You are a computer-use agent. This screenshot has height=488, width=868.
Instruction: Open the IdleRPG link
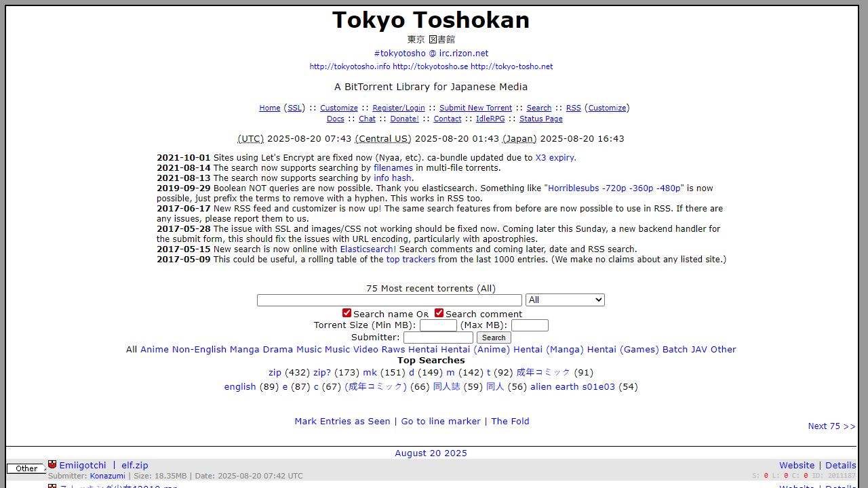490,119
